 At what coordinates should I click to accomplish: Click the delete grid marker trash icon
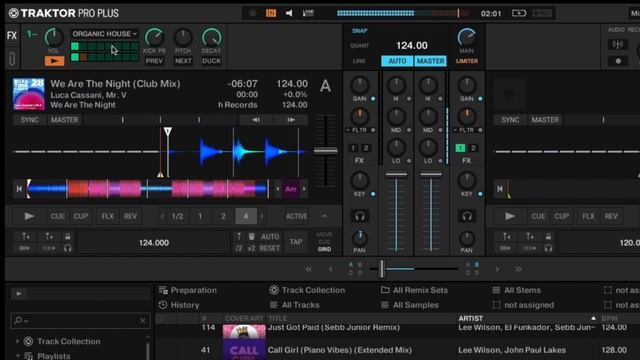251,237
